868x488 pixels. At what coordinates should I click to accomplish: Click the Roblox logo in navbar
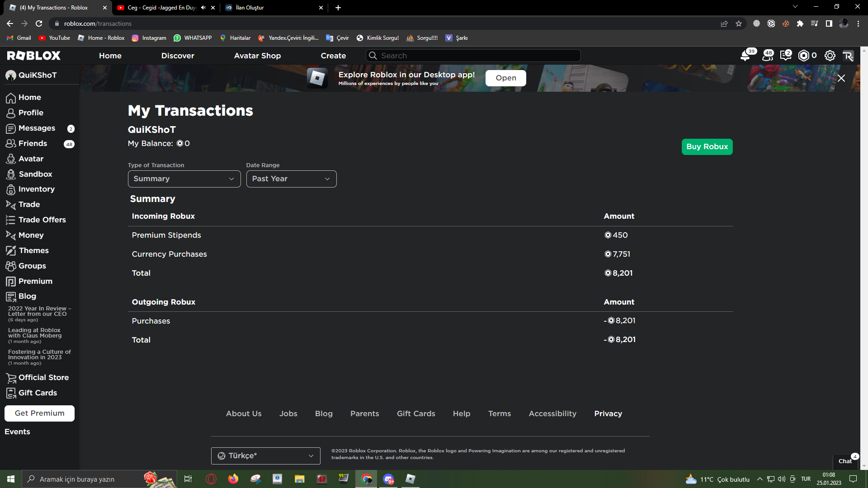click(34, 56)
